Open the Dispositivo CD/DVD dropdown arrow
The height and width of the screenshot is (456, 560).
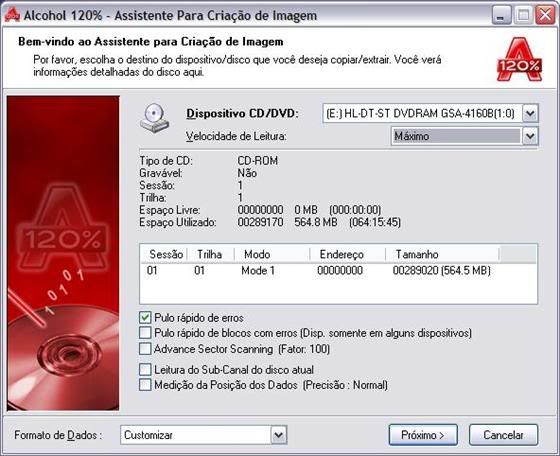530,114
